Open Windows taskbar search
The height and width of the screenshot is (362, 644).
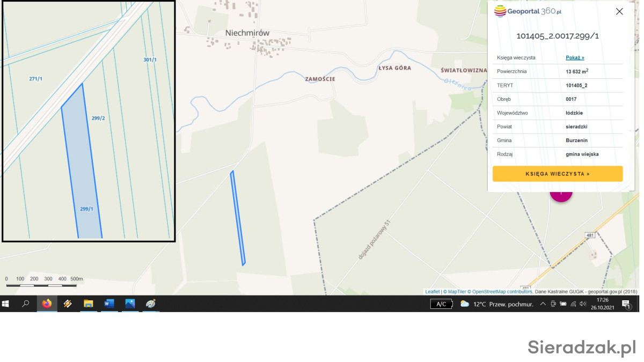(25, 304)
